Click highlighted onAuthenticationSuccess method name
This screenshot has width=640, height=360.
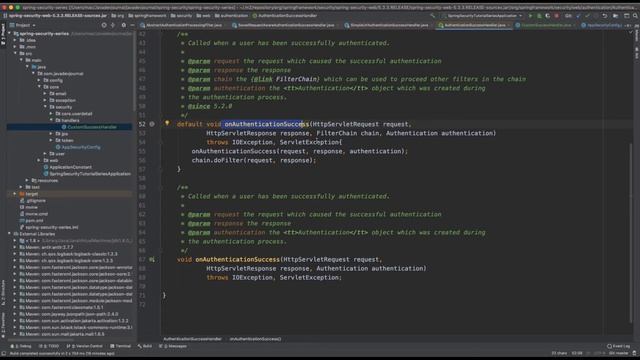point(267,124)
